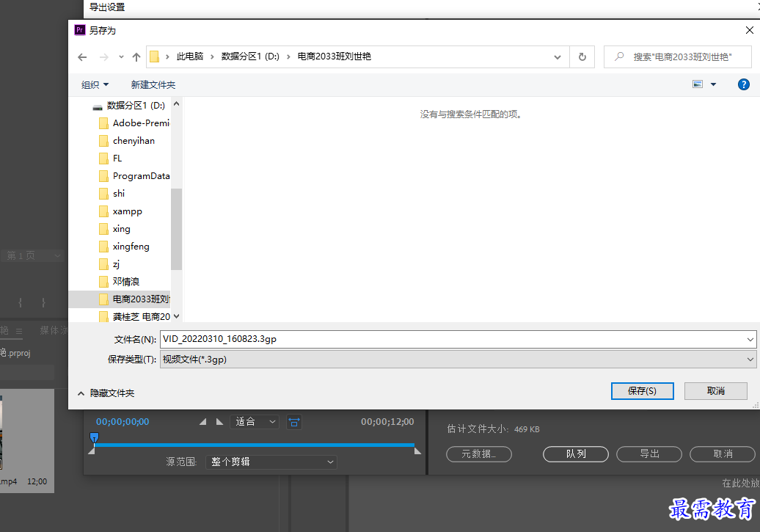Click 电商2033班刘世艳 breadcrumb in address bar

click(335, 57)
